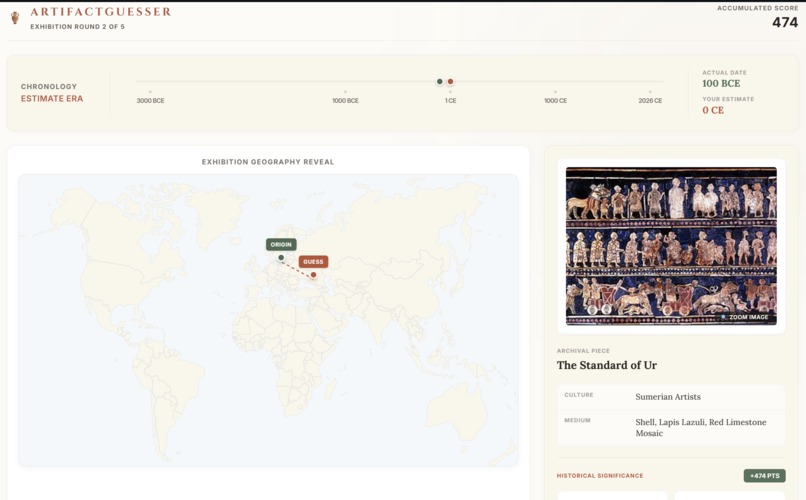806x500 pixels.
Task: Click the 2026 CE timeline tick label
Action: tap(650, 101)
